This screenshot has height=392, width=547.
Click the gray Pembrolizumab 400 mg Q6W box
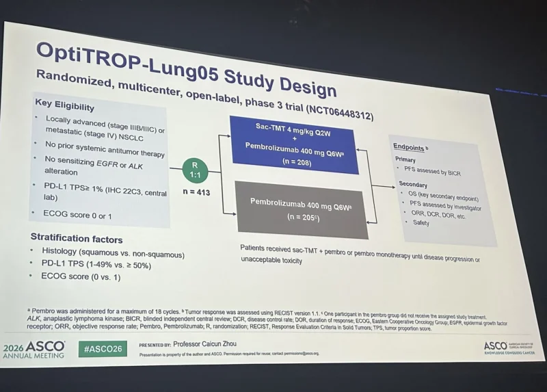click(x=302, y=210)
